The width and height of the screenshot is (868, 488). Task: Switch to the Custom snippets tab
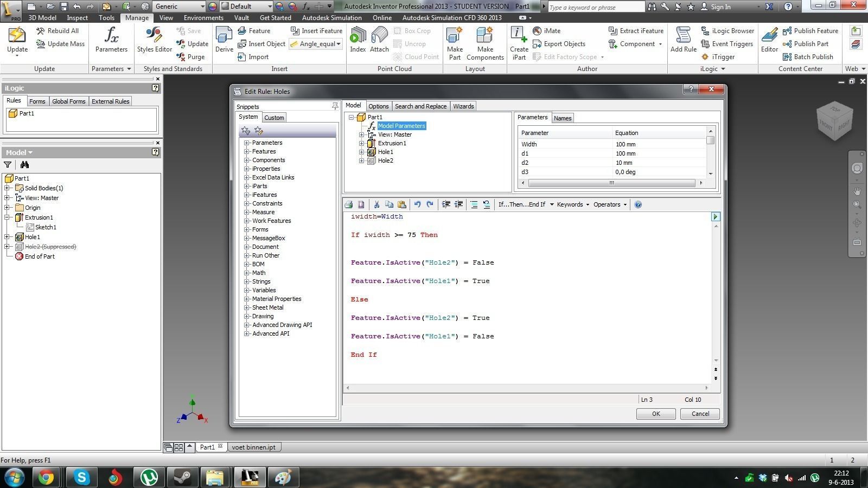[x=274, y=118]
